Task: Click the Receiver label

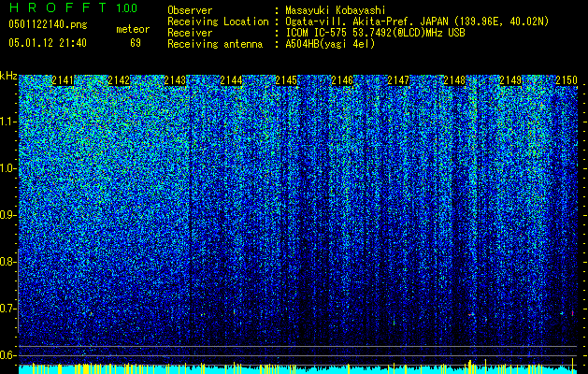Action: click(190, 33)
